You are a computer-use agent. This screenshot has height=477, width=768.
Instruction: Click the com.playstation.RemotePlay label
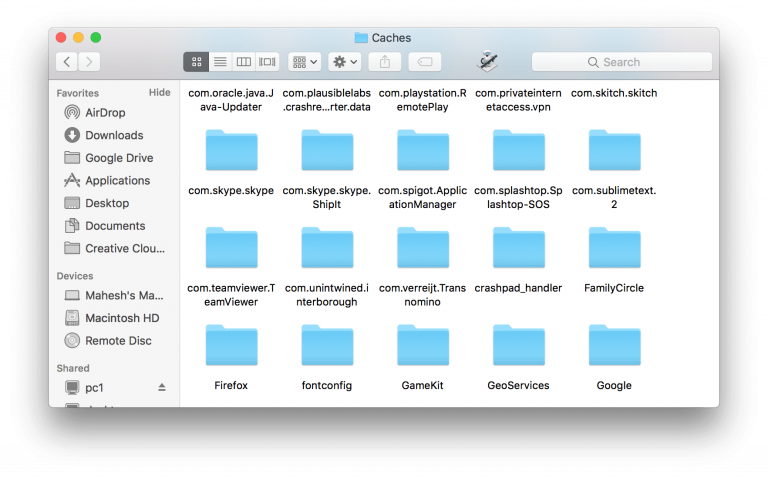click(x=423, y=100)
